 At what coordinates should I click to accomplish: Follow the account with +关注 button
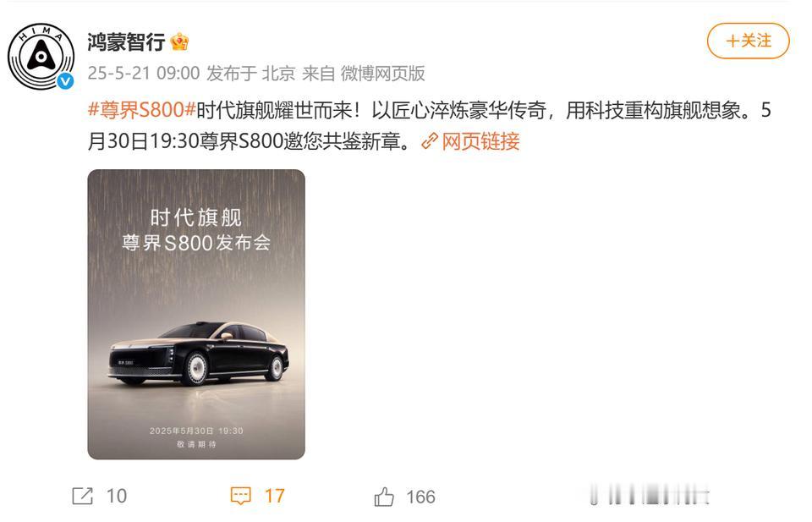click(749, 41)
